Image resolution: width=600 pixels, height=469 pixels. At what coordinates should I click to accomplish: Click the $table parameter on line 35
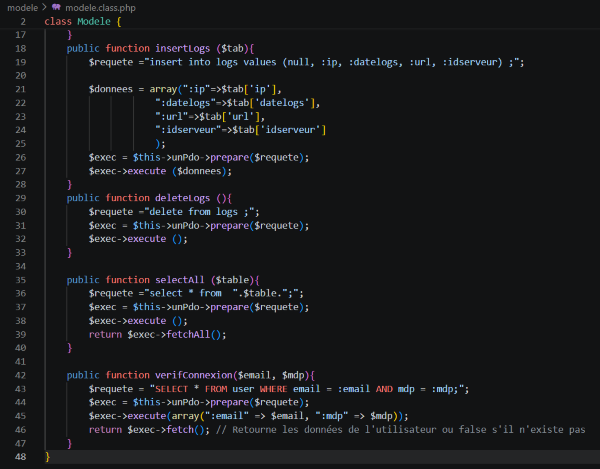tap(232, 280)
